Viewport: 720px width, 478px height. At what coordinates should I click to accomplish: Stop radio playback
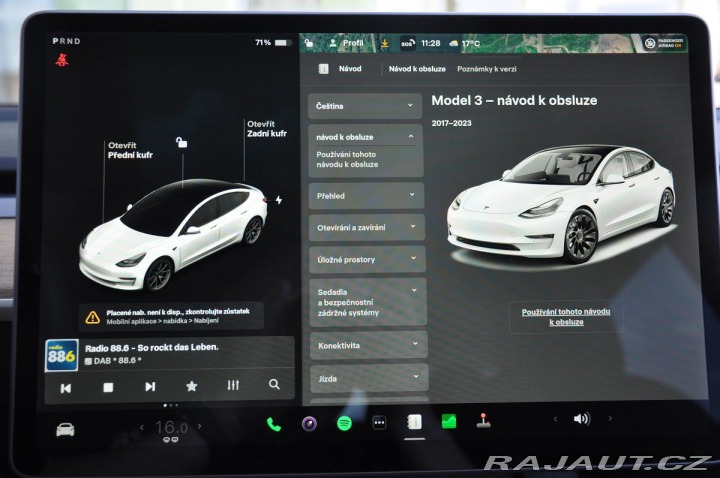[108, 388]
